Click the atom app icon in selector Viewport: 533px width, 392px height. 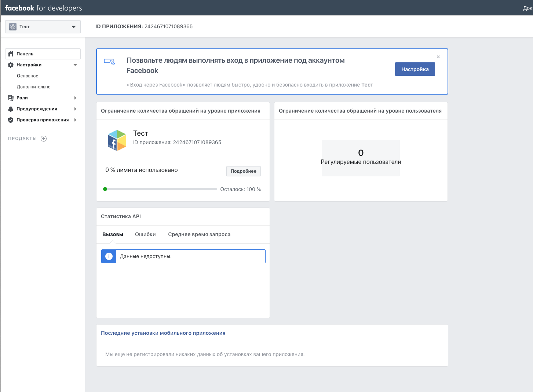[x=13, y=27]
